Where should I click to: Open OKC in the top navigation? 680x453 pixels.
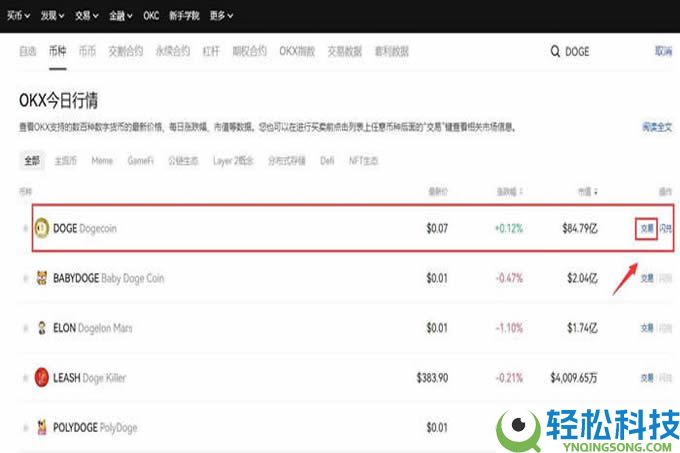click(151, 16)
